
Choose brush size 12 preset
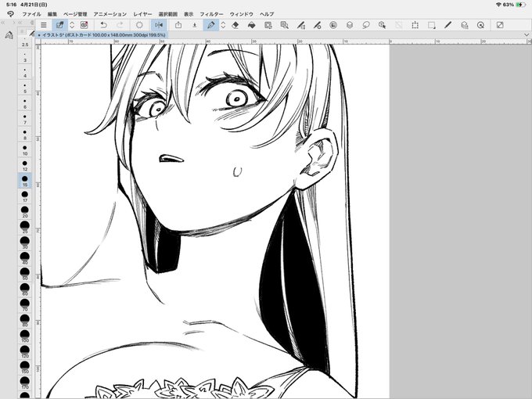pyautogui.click(x=25, y=166)
